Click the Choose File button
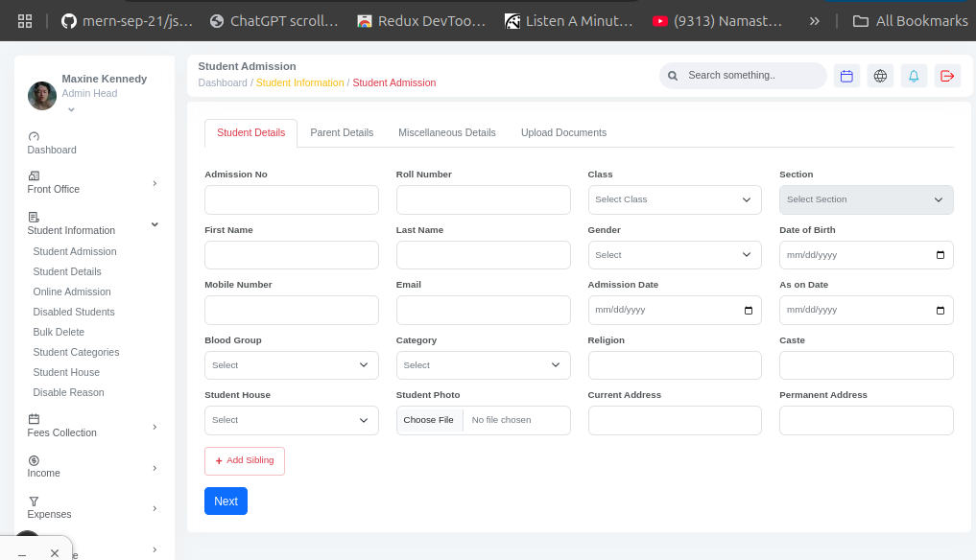The height and width of the screenshot is (560, 976). (429, 420)
